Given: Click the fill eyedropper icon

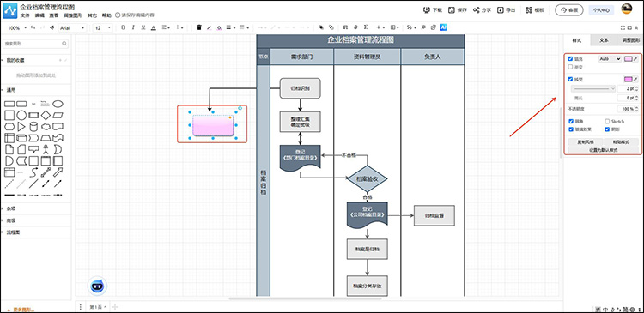Looking at the screenshot, I should coord(636,59).
